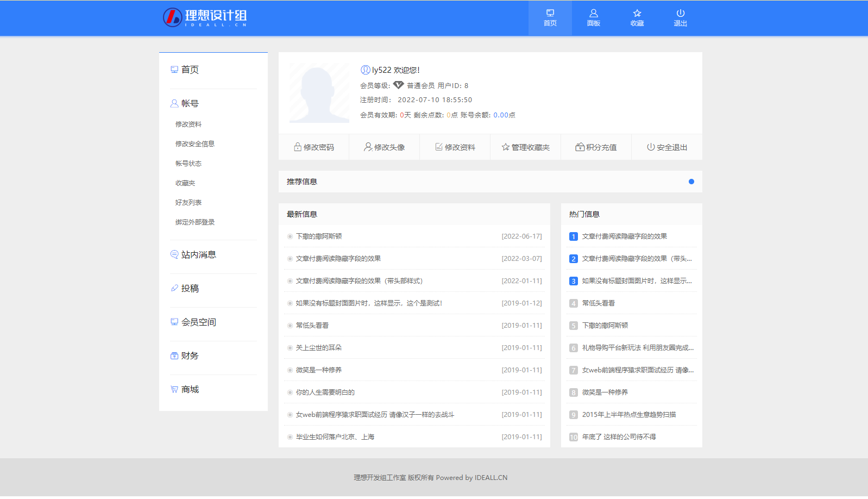Open hot item 7 女web前端程序猿
The image size is (868, 499).
pos(638,370)
